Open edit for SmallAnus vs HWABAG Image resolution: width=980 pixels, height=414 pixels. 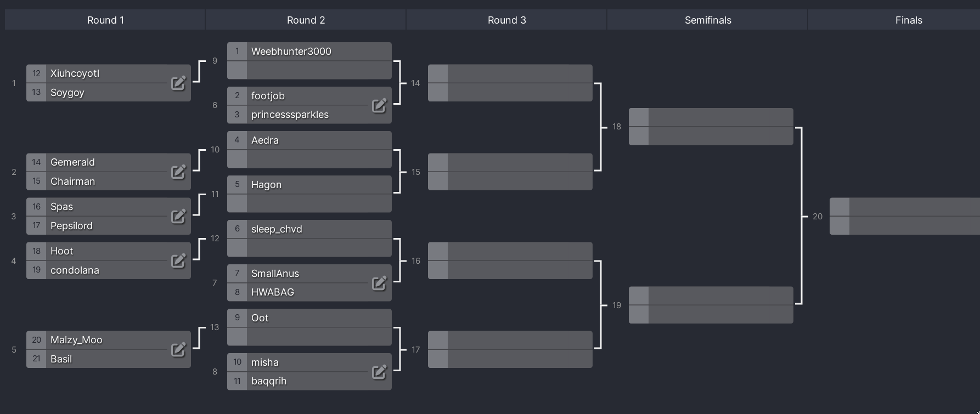tap(379, 283)
